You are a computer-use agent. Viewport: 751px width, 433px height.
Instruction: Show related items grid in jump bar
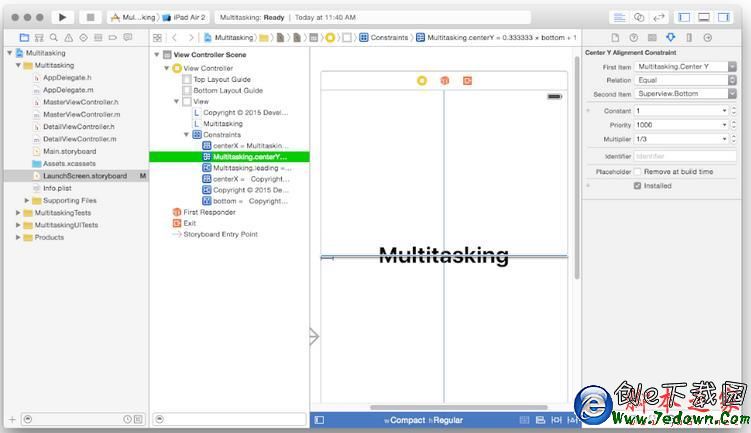pyautogui.click(x=157, y=37)
